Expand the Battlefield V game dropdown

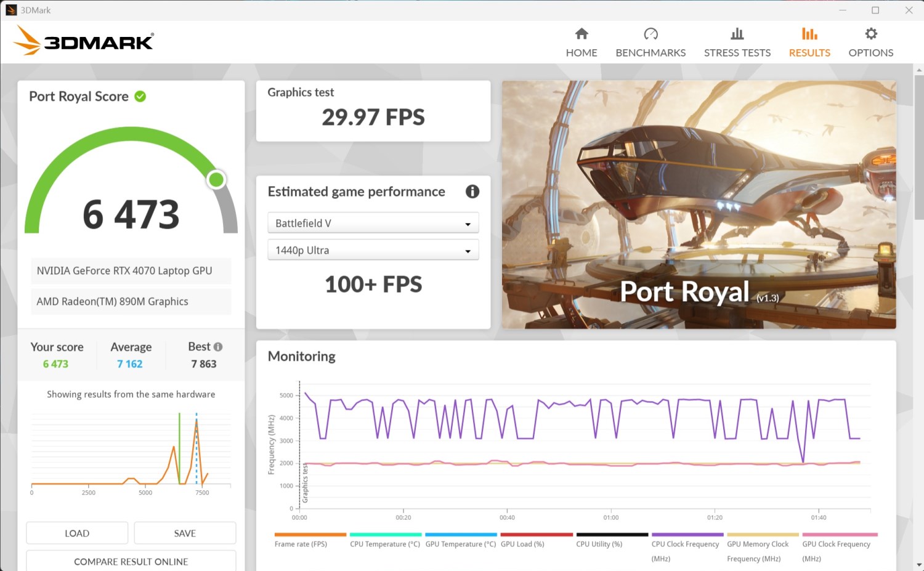click(373, 223)
